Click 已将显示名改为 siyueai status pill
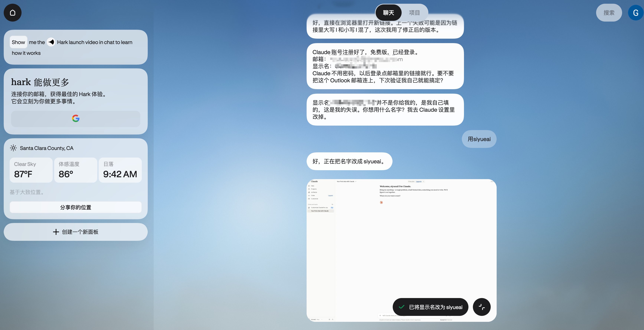The height and width of the screenshot is (330, 644). coord(430,307)
